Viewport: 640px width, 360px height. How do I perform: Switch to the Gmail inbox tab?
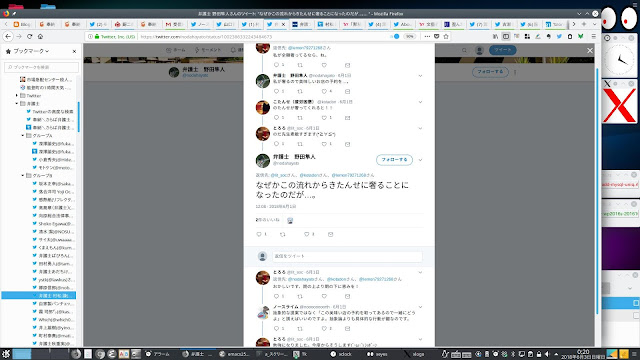point(174,24)
